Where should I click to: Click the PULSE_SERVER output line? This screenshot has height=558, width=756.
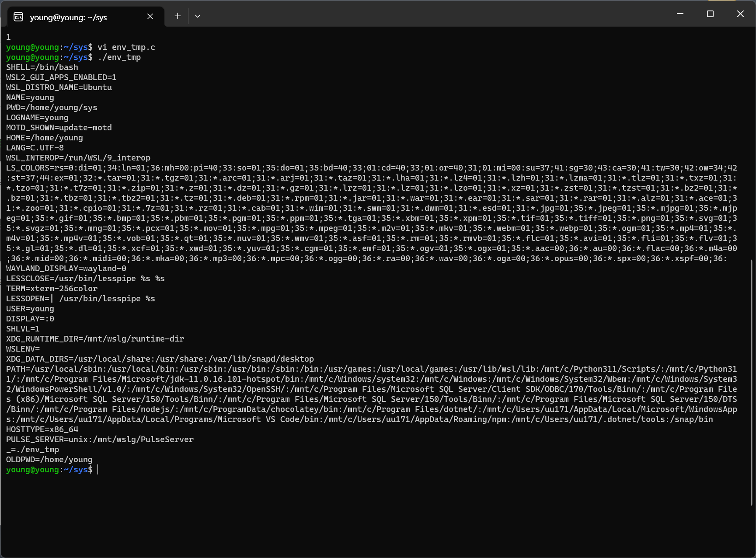click(x=100, y=439)
